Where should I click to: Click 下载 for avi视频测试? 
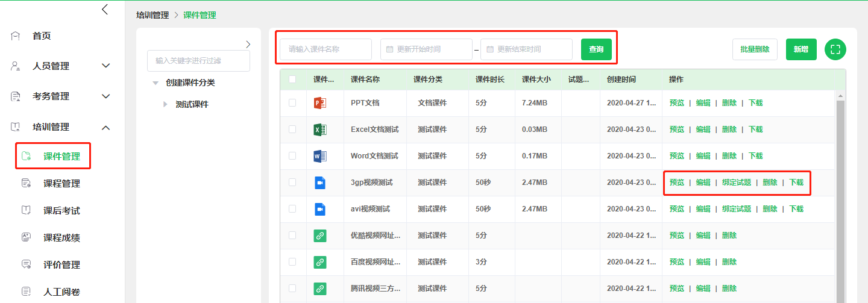[x=796, y=209]
